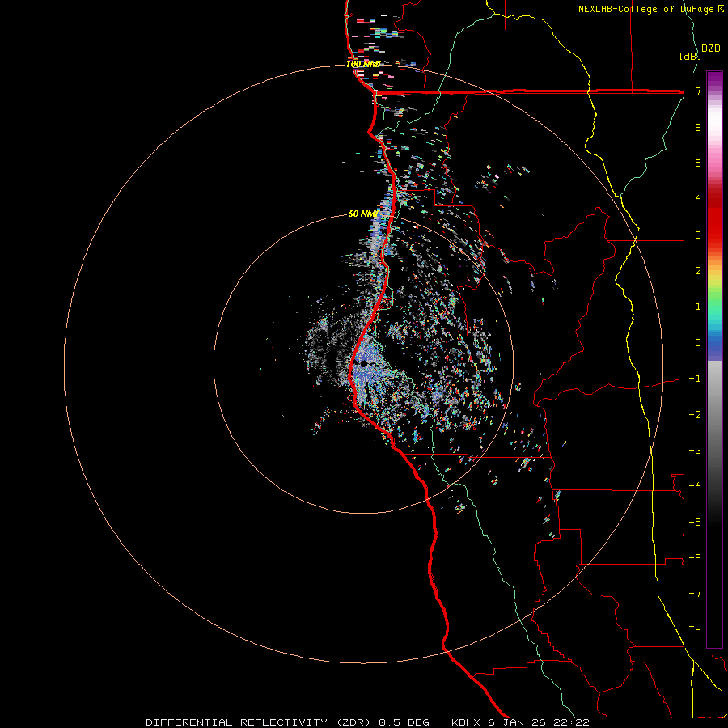Image resolution: width=728 pixels, height=728 pixels.
Task: Click the 'TH' threshold label on the scale
Action: [x=695, y=630]
